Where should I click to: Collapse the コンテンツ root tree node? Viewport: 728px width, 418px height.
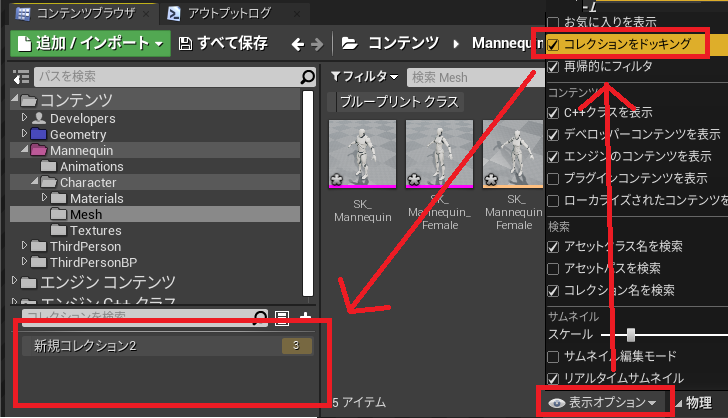(14, 98)
